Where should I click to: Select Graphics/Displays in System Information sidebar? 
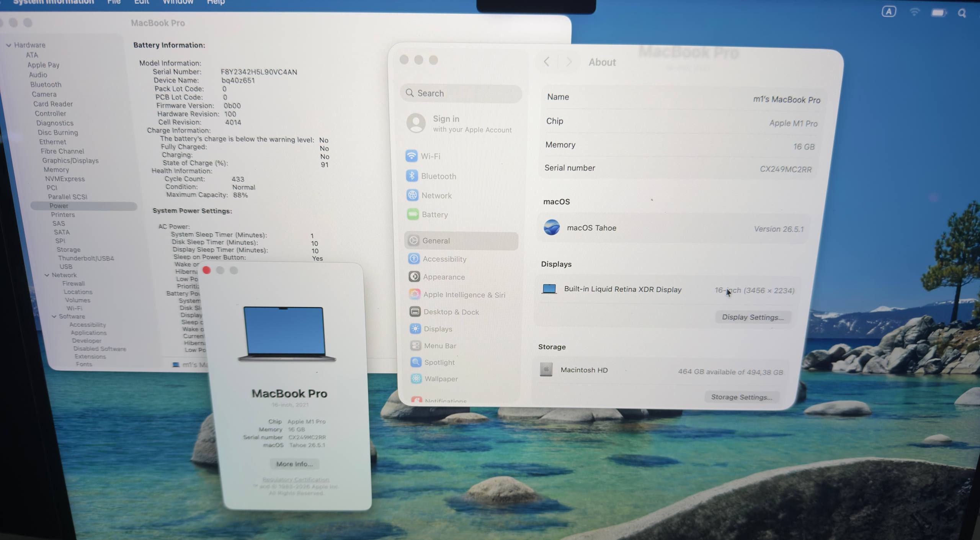coord(70,160)
